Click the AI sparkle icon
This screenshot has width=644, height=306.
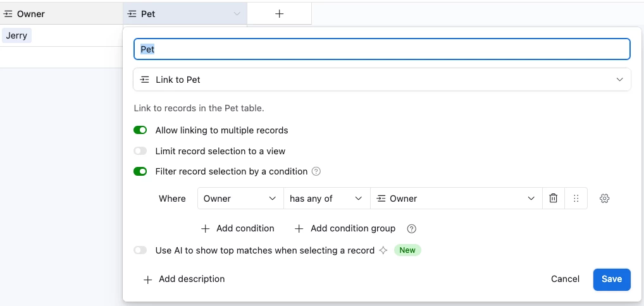(x=383, y=250)
